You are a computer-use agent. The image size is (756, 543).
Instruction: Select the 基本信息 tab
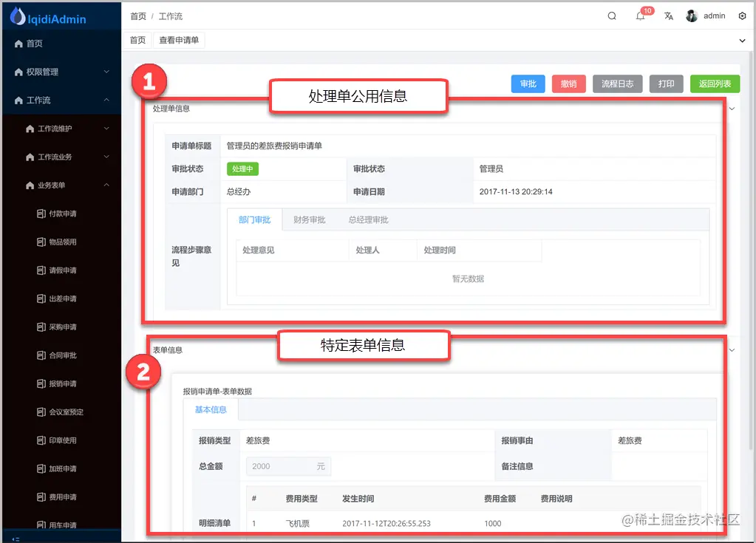(x=211, y=409)
